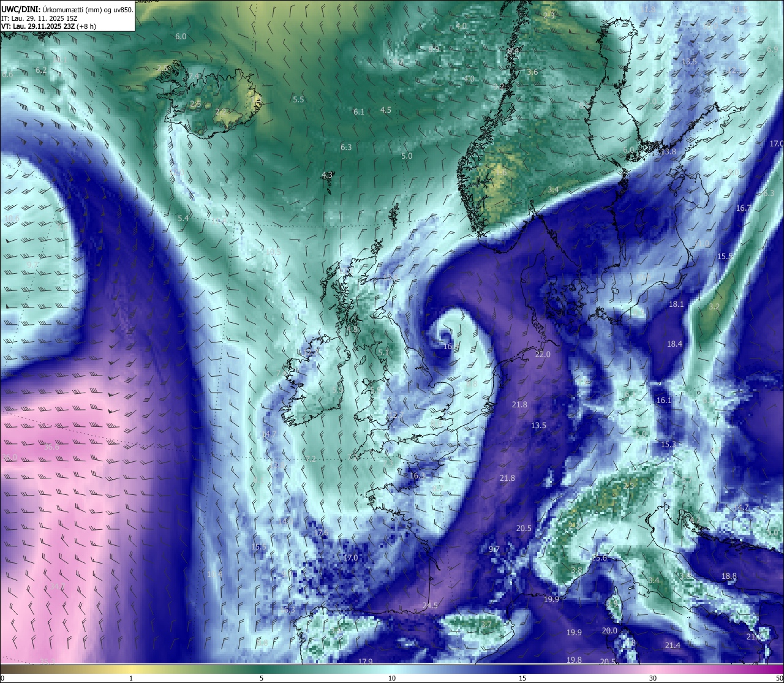
Task: Click the '19.8' map value
Action: tap(574, 660)
